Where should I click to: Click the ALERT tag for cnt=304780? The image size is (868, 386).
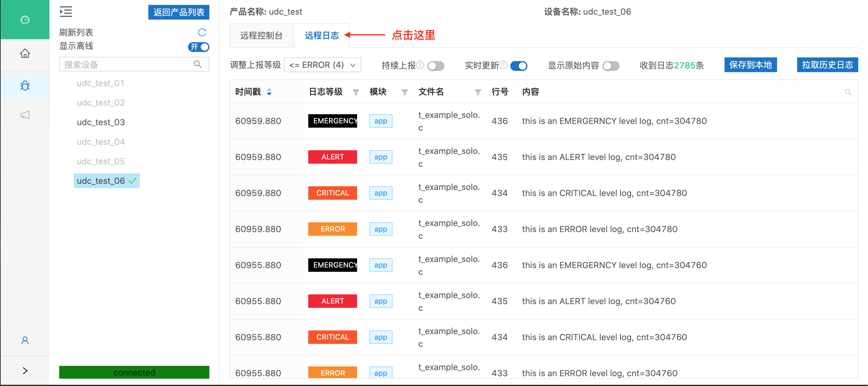[x=333, y=157]
